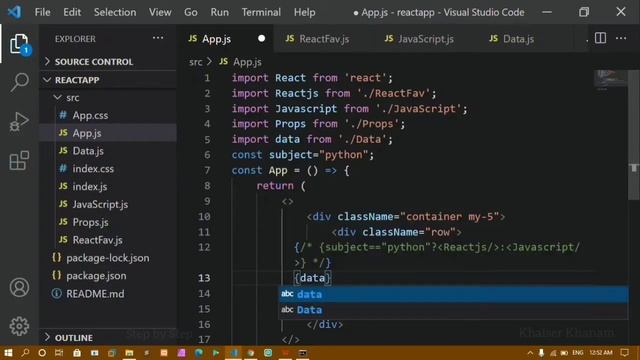Click the 12:52 AM clock
Viewport: 640px width, 360px height.
pyautogui.click(x=601, y=353)
